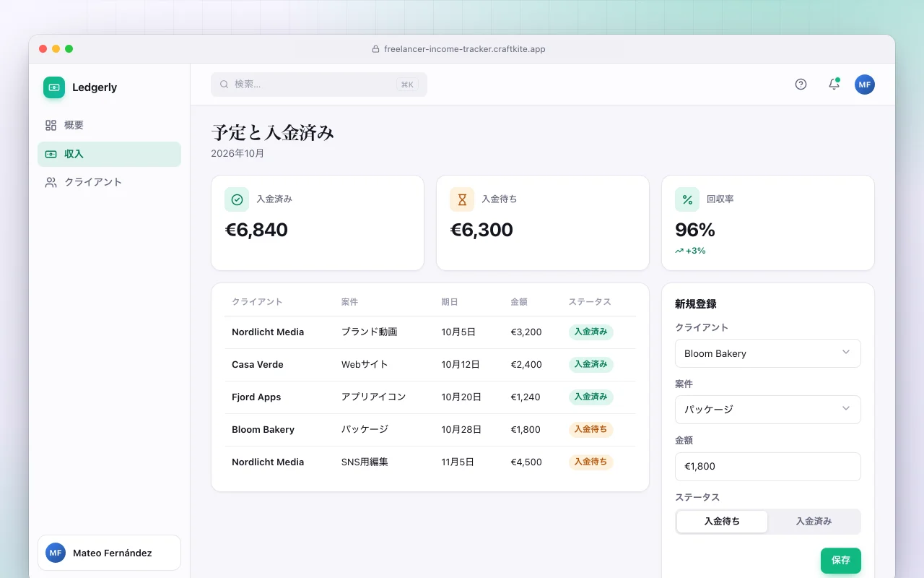Open notifications bell icon
924x578 pixels.
(834, 85)
